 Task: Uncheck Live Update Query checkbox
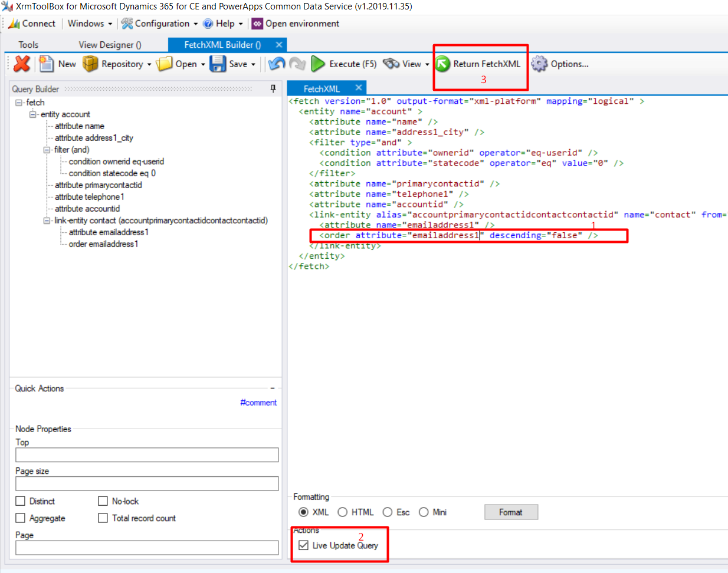(303, 545)
